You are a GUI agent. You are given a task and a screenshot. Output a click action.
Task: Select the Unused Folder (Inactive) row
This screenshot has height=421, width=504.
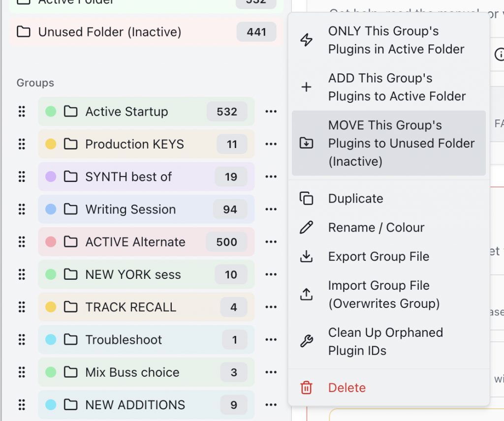110,32
